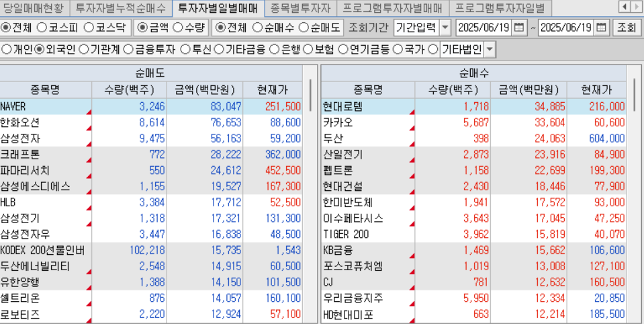Select the 금융투자 radio button
Viewport: 644px width, 324px height.
point(128,50)
